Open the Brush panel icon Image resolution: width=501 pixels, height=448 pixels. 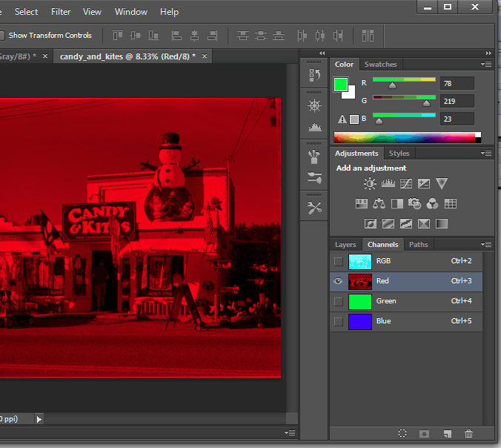(314, 157)
